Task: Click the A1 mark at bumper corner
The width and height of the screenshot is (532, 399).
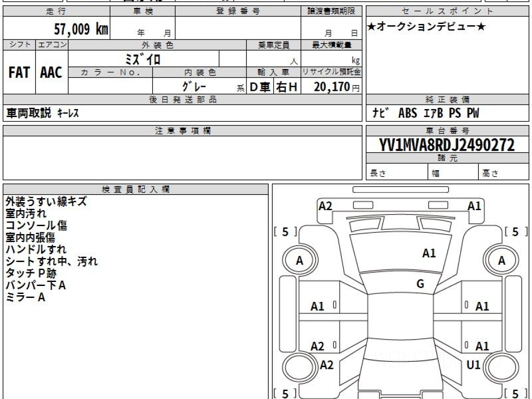Action: pyautogui.click(x=474, y=206)
